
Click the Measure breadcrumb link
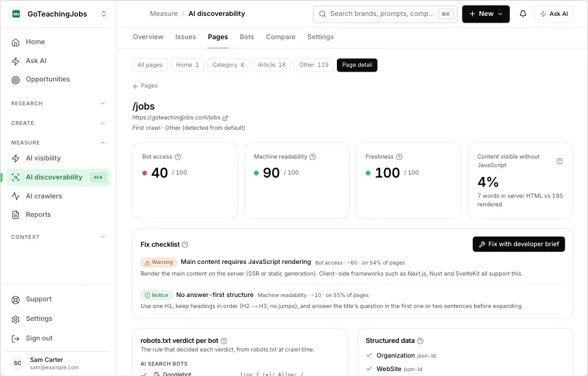[x=164, y=13]
